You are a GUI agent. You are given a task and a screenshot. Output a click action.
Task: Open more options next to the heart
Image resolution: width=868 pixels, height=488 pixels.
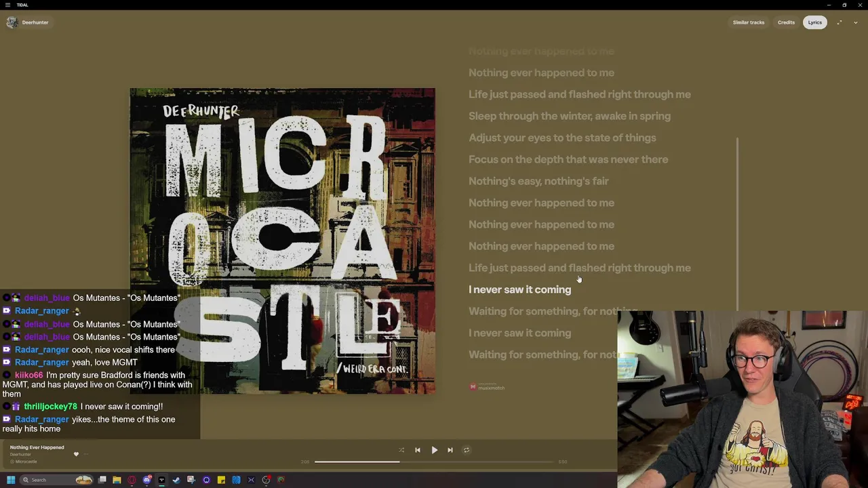86,454
